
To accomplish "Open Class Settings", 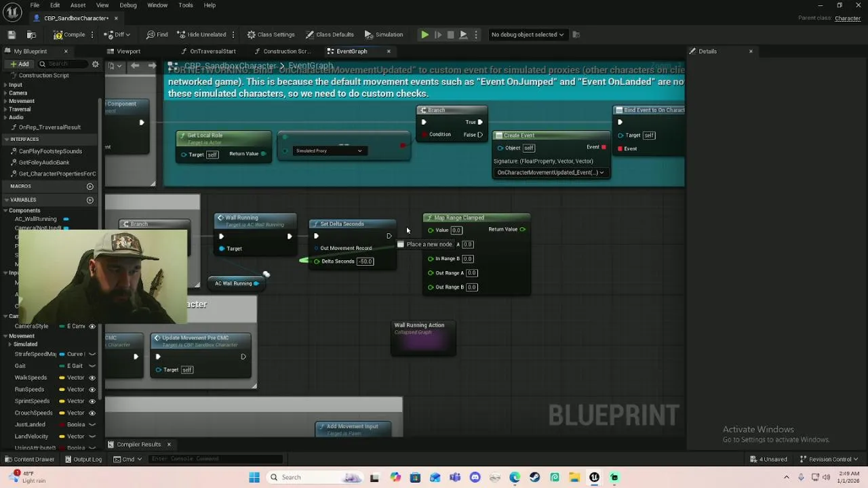I will (x=271, y=35).
